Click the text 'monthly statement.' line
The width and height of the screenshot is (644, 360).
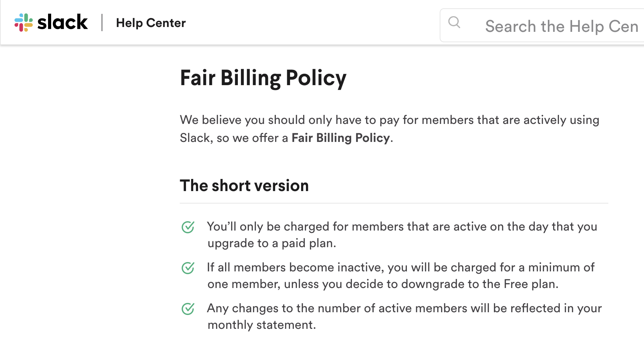point(262,325)
